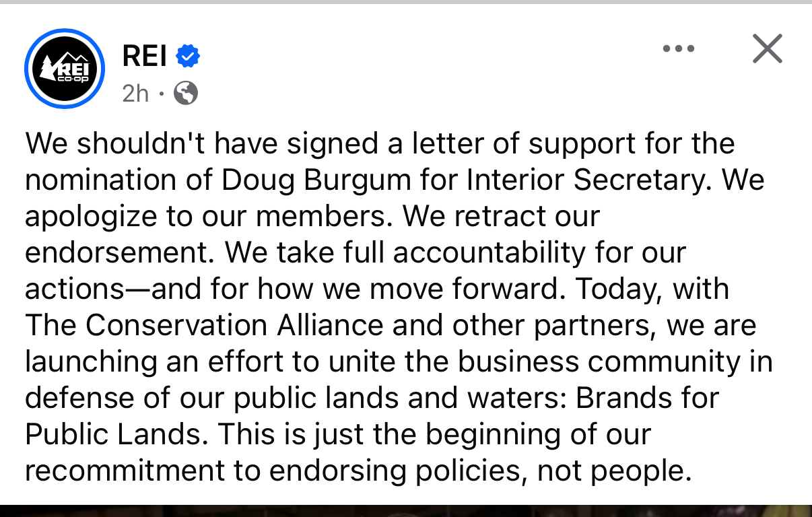Click the globe public audience icon
The height and width of the screenshot is (517, 812).
pos(186,94)
